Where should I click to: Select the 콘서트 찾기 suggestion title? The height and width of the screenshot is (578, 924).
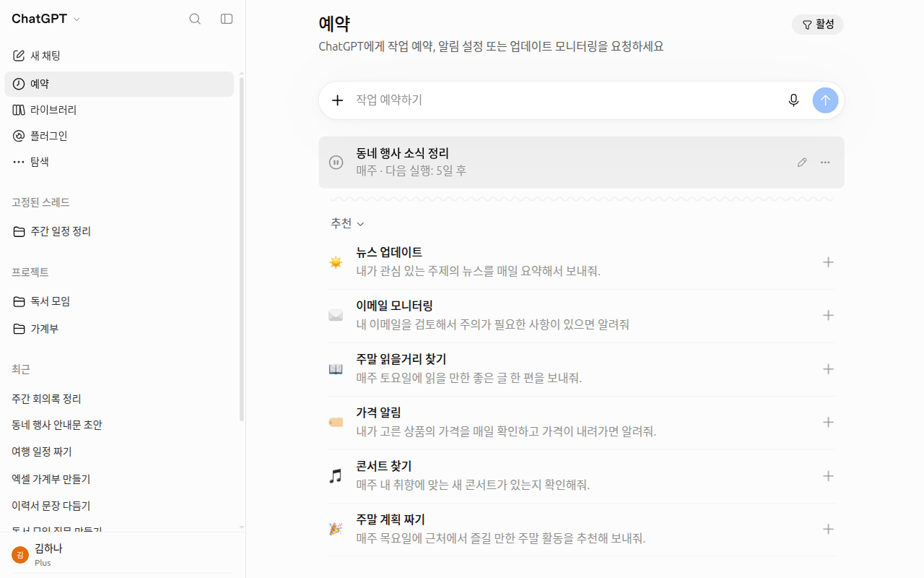(x=383, y=466)
